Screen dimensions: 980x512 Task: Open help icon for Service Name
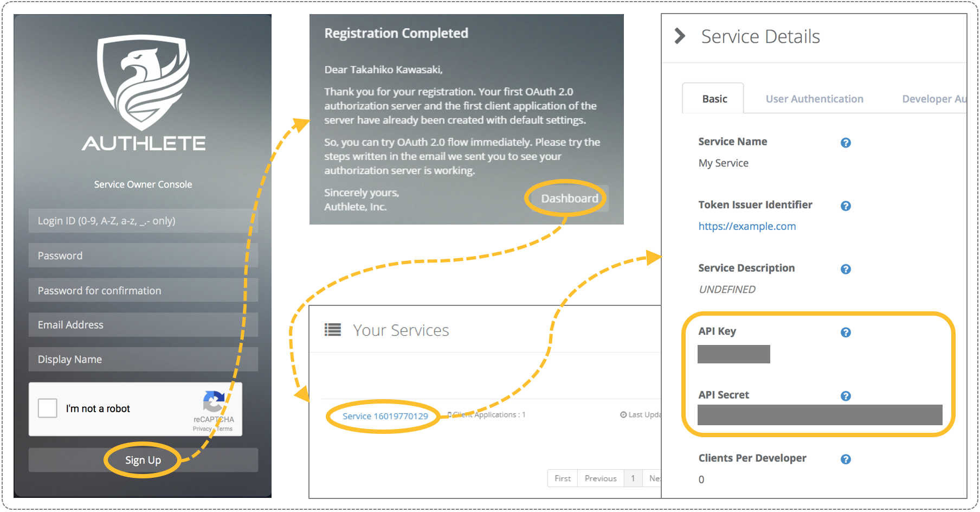coord(846,143)
